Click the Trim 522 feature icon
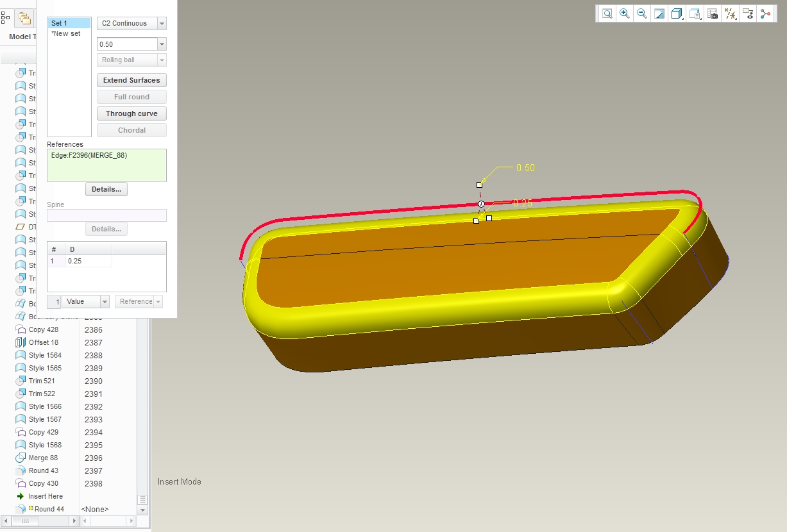The height and width of the screenshot is (532, 787). 20,394
